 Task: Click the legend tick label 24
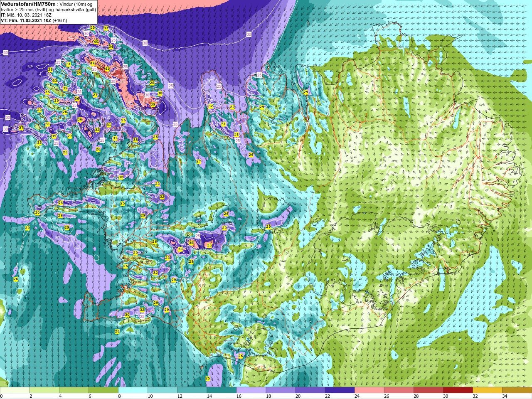(x=357, y=396)
